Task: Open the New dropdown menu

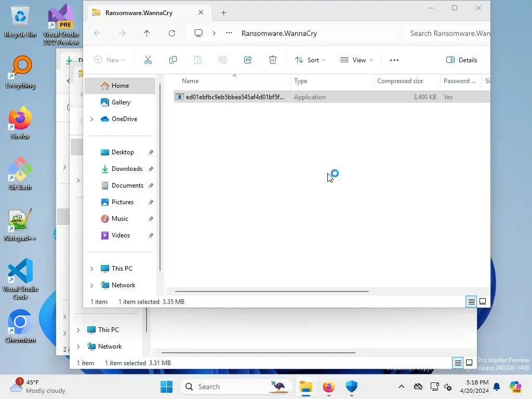Action: click(110, 60)
